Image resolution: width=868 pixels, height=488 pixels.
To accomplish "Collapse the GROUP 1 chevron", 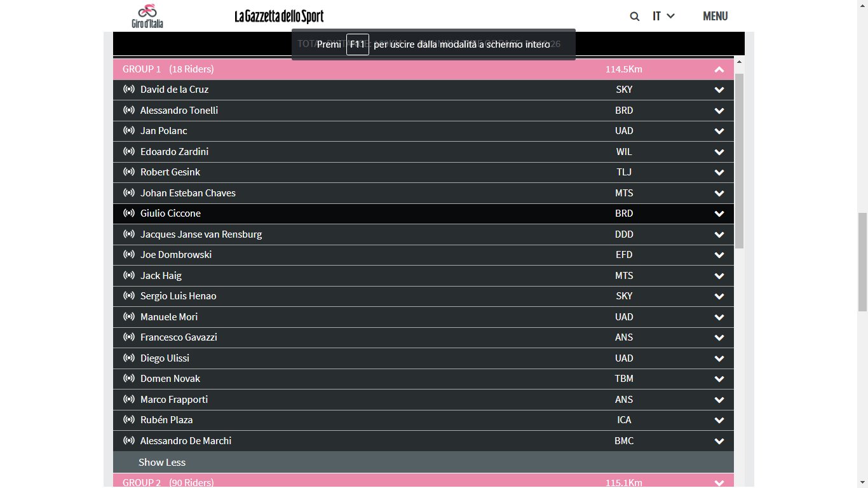I will (719, 69).
